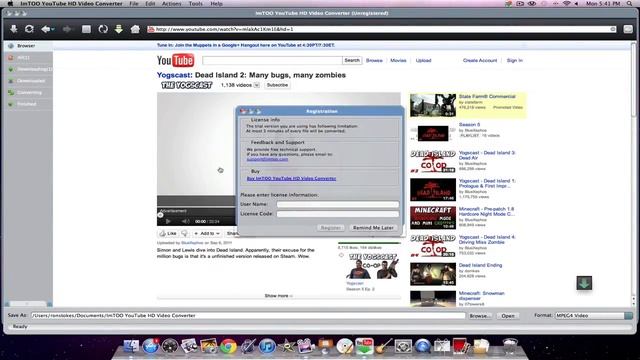The image size is (640, 360).
Task: Click the button at right end of address bar
Action: 628,29
